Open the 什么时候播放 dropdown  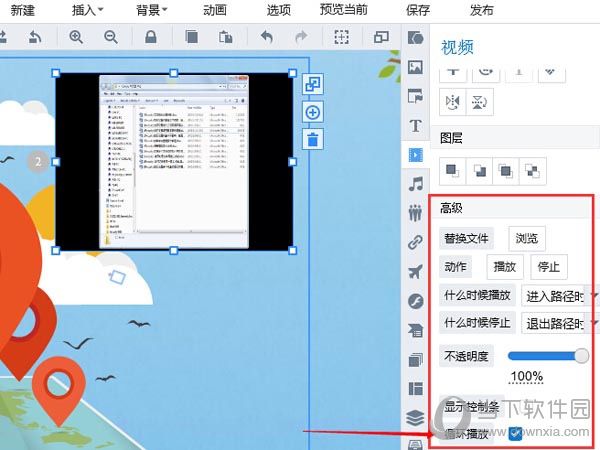[x=560, y=295]
